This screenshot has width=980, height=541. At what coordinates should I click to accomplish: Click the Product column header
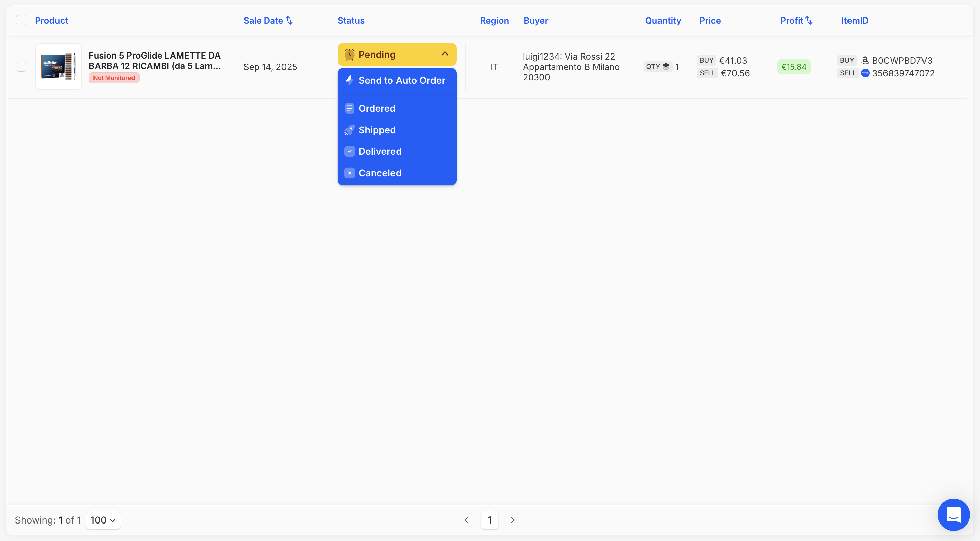tap(51, 21)
